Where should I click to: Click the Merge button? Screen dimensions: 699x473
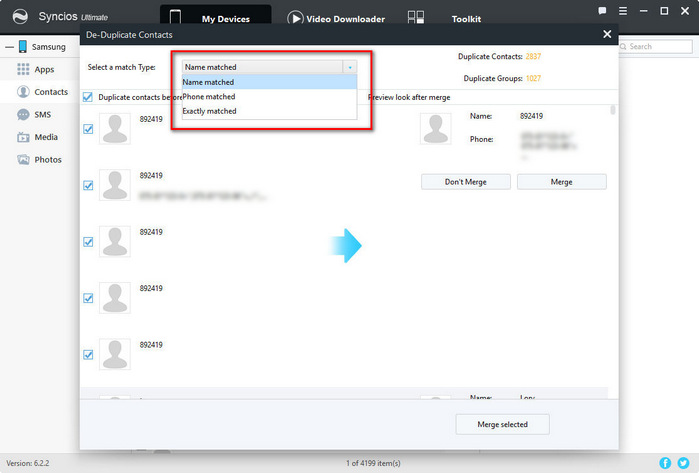pos(562,182)
